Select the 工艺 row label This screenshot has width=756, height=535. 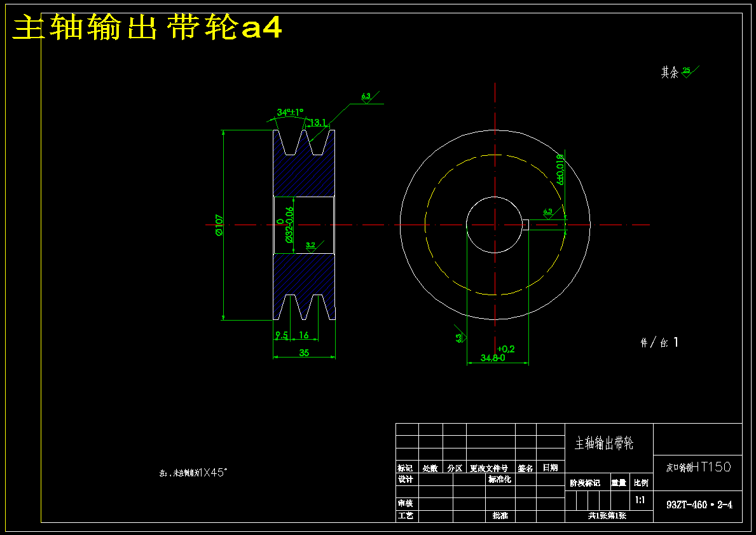(x=406, y=516)
